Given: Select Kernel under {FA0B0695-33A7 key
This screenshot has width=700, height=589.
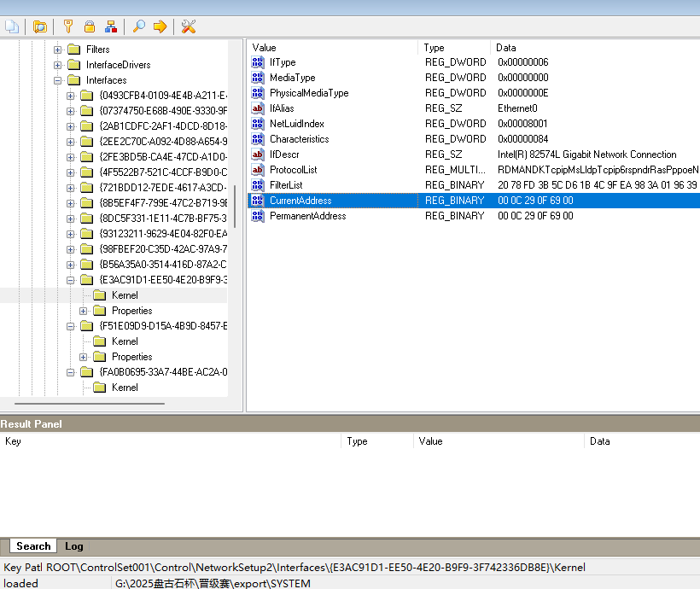Looking at the screenshot, I should click(125, 388).
